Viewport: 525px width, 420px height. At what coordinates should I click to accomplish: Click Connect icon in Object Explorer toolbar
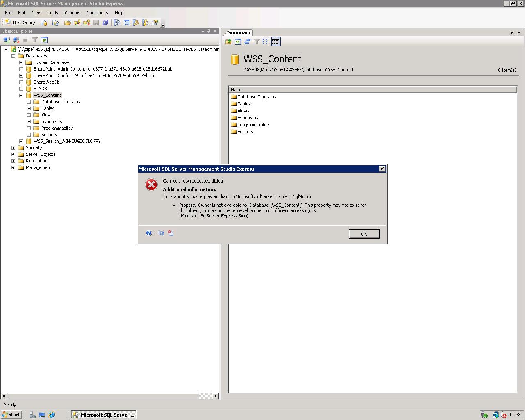pos(7,40)
